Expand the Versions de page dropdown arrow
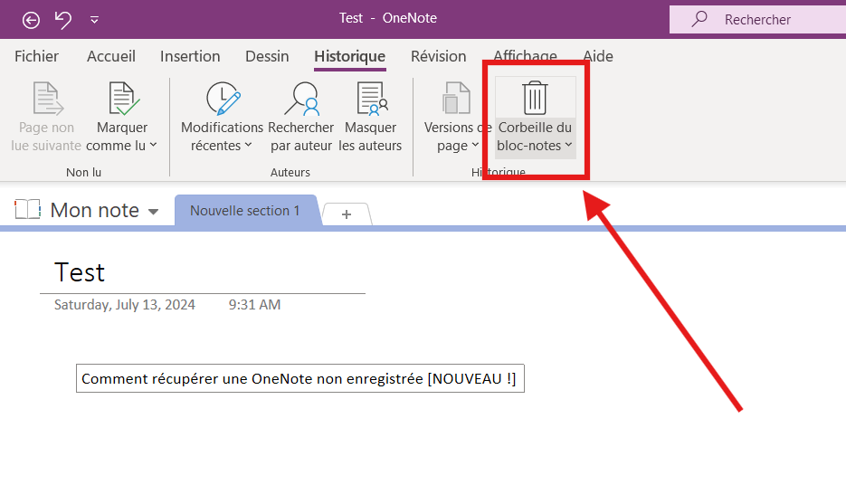846x504 pixels. click(x=475, y=145)
